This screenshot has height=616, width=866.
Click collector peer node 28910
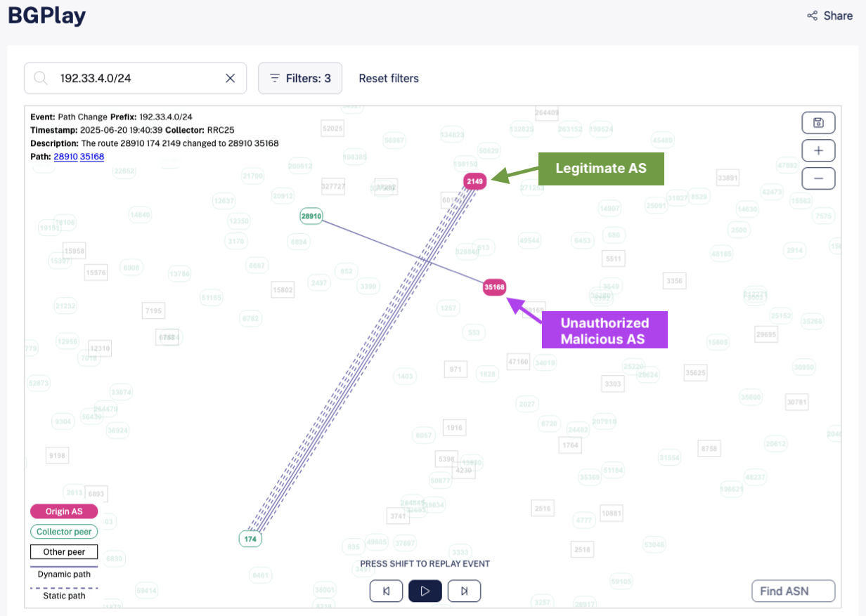311,216
